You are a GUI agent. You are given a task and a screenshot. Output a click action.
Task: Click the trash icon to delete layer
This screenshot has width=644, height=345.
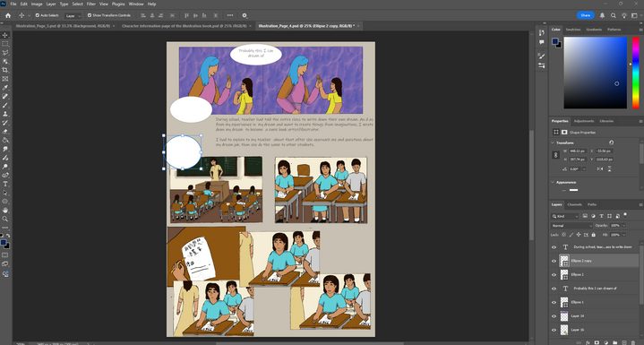pos(633,342)
